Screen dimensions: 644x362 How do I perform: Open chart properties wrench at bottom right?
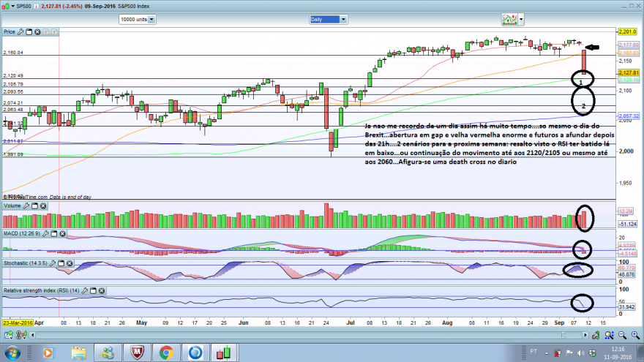click(x=596, y=336)
